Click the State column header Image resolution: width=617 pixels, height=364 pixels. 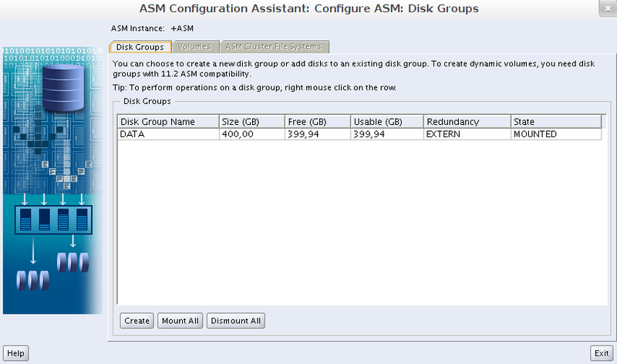555,122
